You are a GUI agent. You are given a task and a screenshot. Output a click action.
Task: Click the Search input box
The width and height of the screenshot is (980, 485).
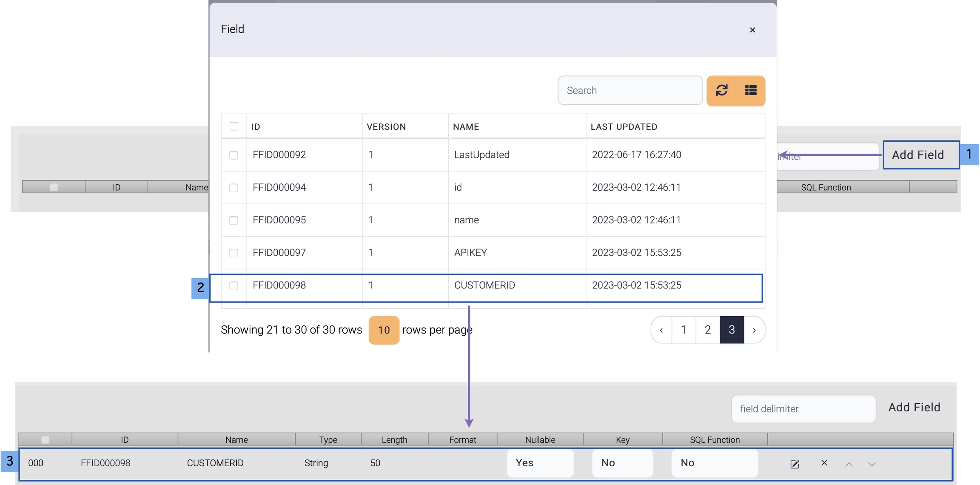(x=630, y=91)
